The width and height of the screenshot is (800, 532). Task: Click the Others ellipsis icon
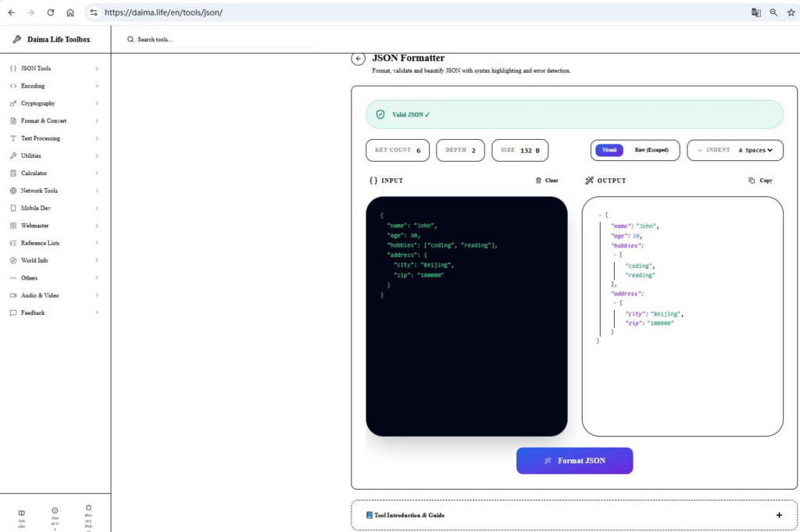(13, 278)
